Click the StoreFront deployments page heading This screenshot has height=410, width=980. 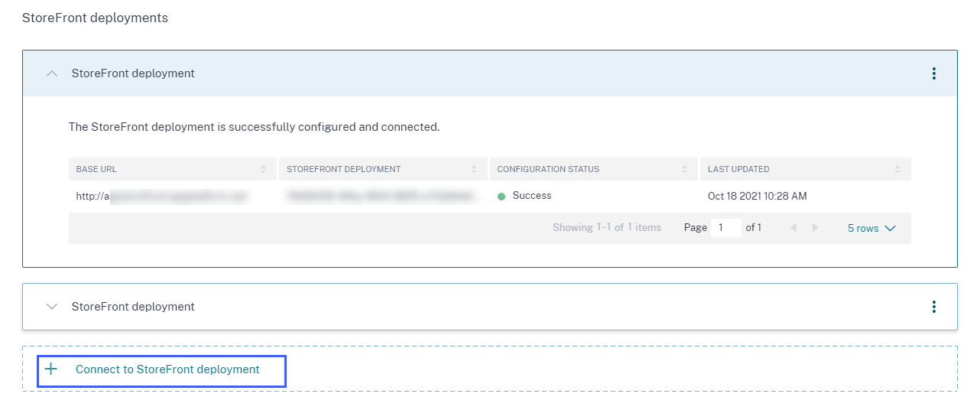[95, 18]
